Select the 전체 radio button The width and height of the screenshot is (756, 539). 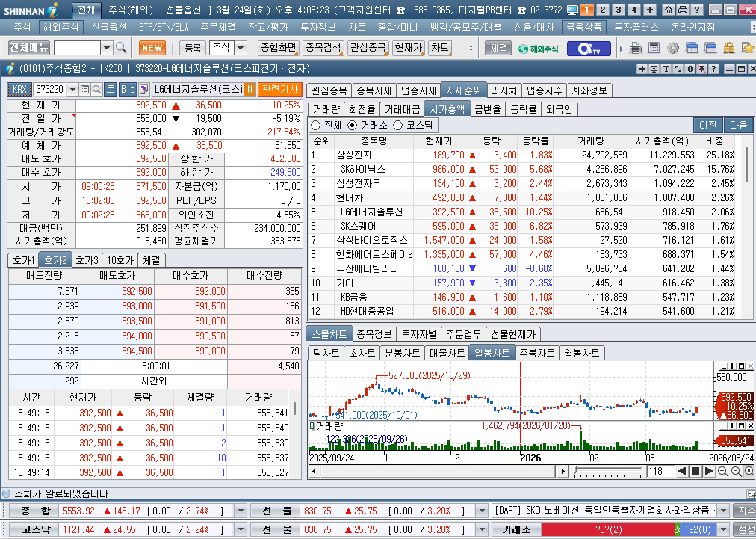tap(316, 125)
